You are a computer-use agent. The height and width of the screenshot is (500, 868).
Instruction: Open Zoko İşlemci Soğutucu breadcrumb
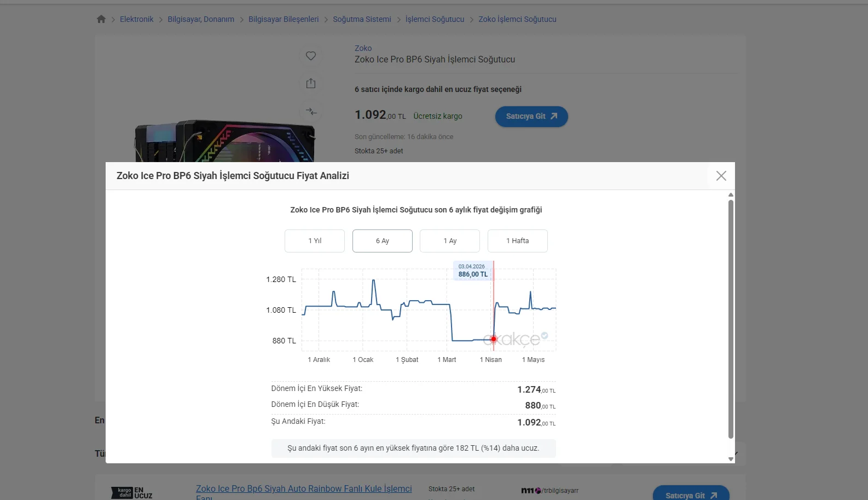pyautogui.click(x=517, y=19)
